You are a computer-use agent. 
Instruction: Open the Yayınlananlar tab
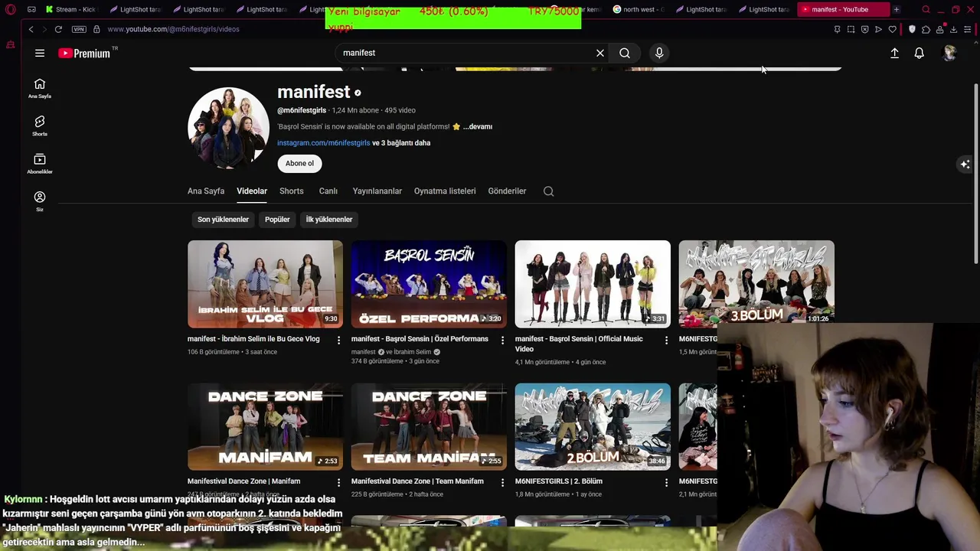pyautogui.click(x=377, y=191)
